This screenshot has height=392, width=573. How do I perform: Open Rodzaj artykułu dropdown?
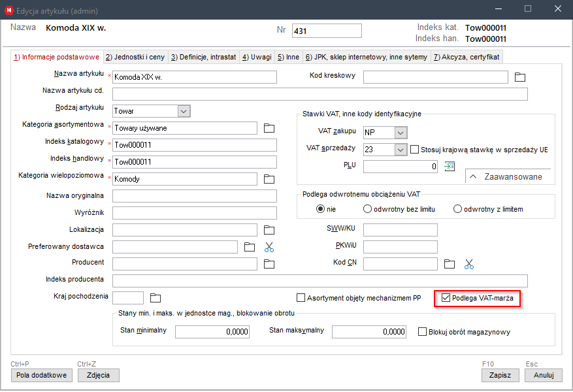(x=184, y=111)
